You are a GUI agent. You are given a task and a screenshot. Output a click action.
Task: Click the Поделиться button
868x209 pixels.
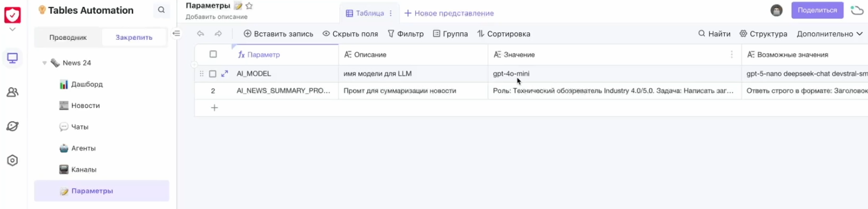coord(817,10)
